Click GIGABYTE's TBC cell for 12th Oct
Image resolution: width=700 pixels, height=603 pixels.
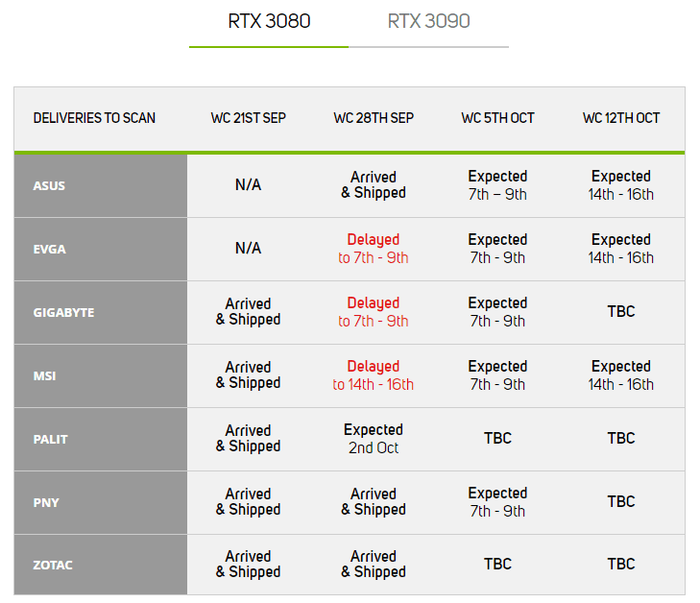(621, 312)
